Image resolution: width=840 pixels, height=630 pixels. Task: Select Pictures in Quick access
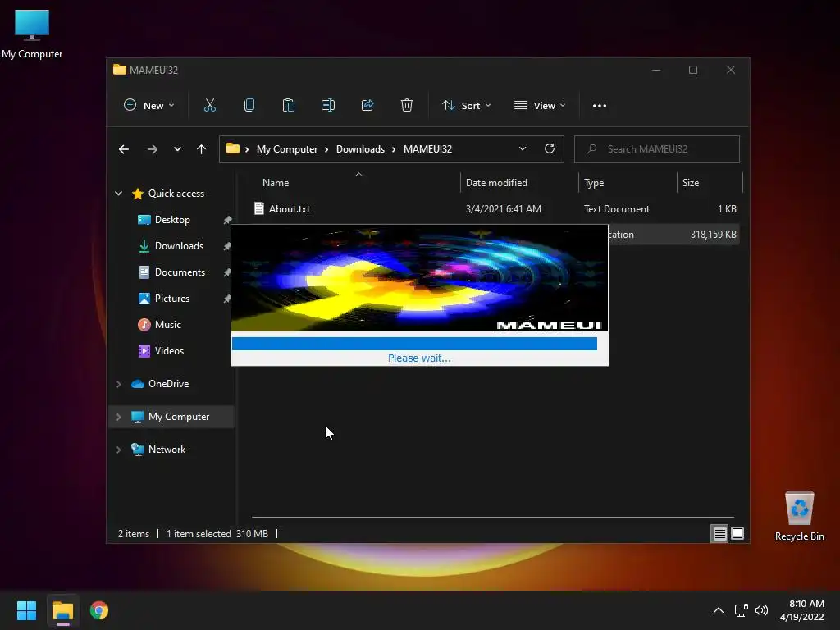(171, 299)
